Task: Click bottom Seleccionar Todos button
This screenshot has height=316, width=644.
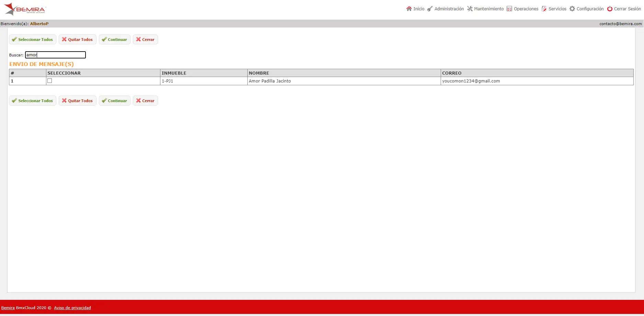Action: click(x=33, y=100)
